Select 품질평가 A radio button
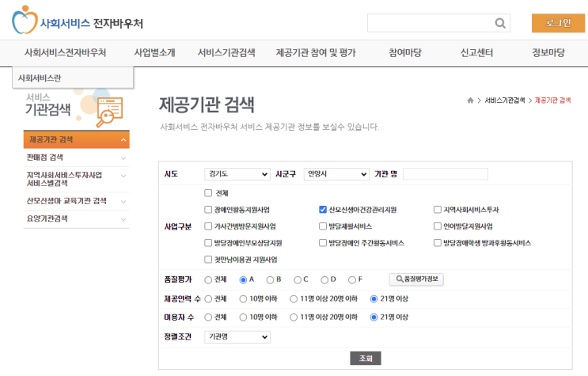This screenshot has height=376, width=588. 243,280
